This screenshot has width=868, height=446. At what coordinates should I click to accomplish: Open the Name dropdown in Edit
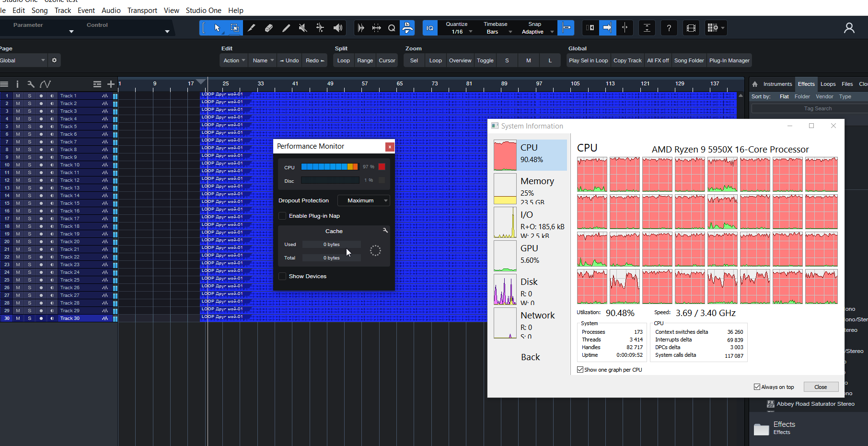click(263, 60)
